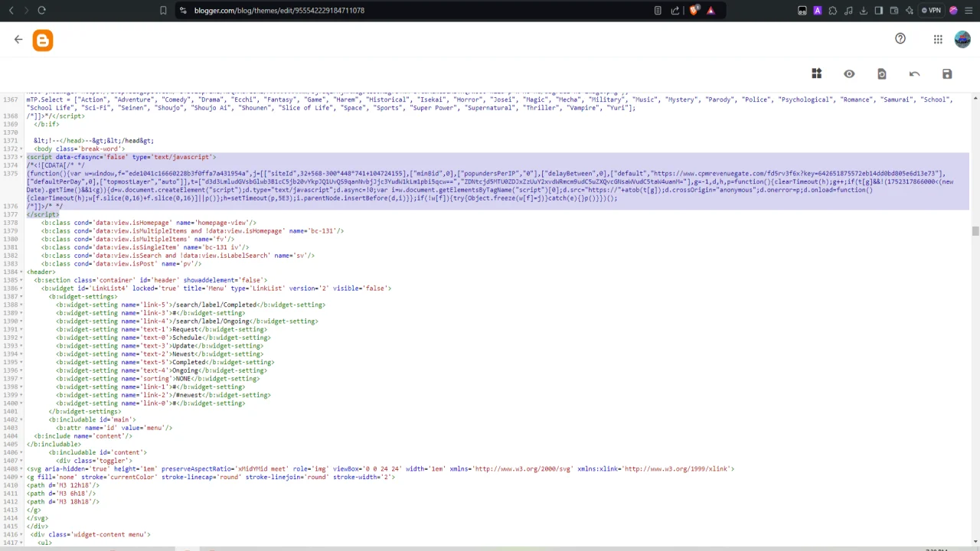The image size is (980, 551).
Task: Open reader mode icon in address bar
Action: pos(658,10)
